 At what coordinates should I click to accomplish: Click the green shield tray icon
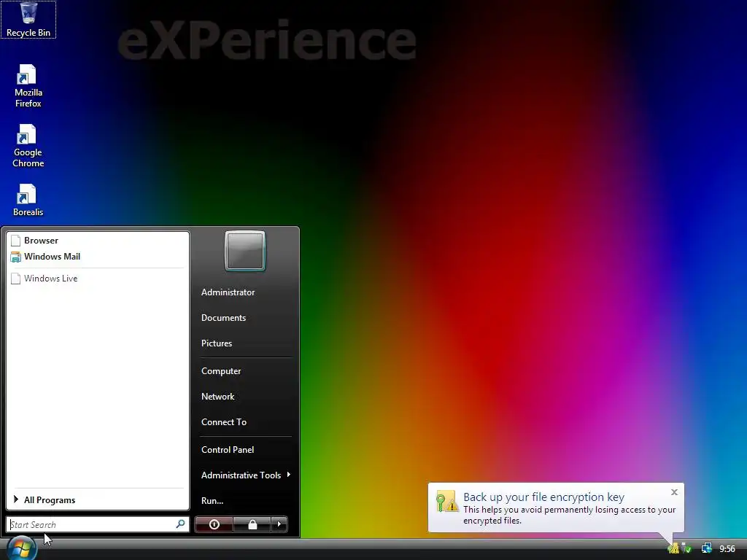(686, 549)
